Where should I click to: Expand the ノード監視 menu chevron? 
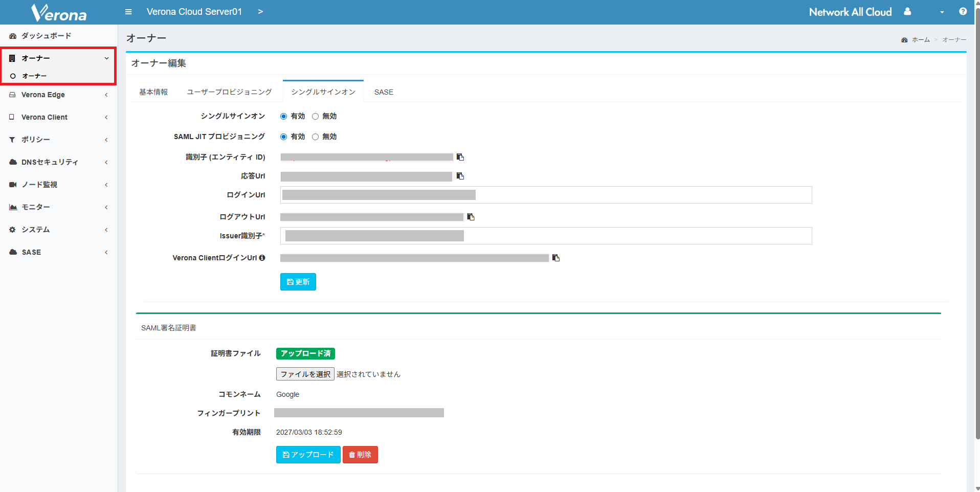click(106, 185)
